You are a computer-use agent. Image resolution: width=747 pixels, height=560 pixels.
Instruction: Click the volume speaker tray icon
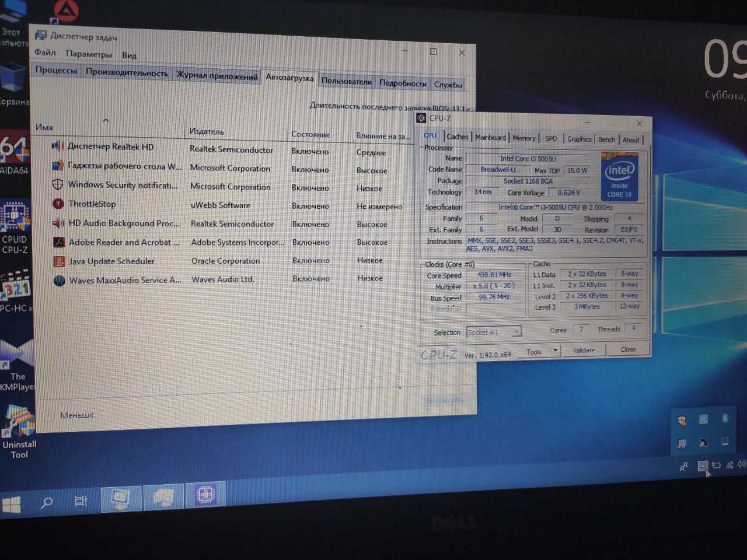[741, 464]
